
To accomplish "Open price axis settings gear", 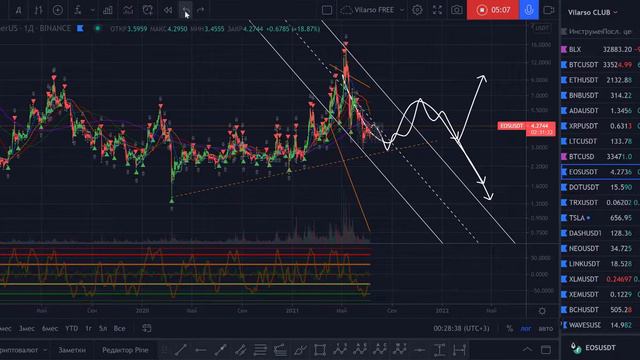I will pyautogui.click(x=542, y=311).
